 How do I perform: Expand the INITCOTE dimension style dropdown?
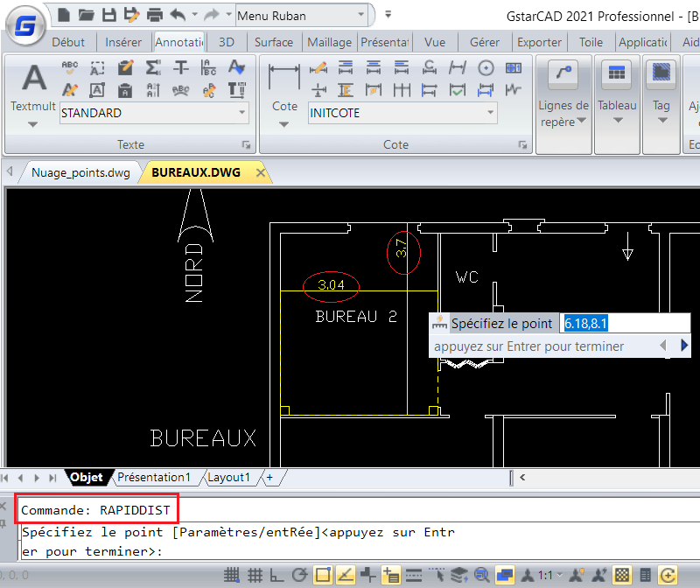(x=490, y=113)
